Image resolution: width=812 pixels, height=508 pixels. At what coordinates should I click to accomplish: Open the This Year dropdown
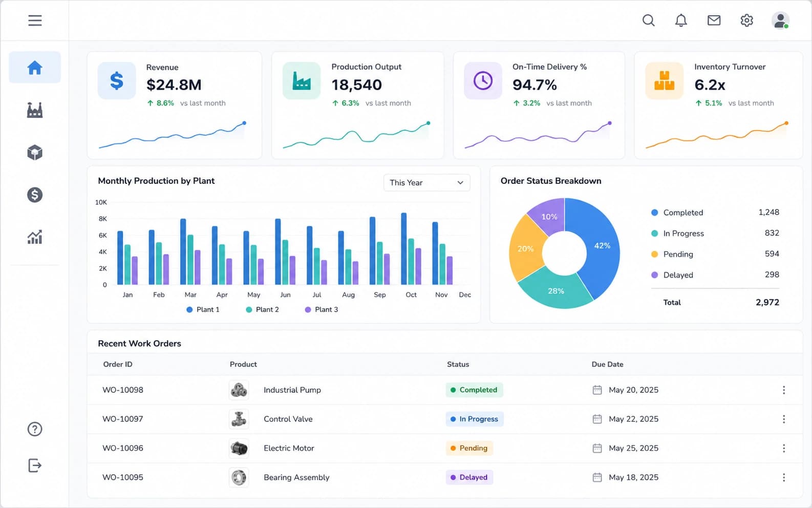(426, 183)
